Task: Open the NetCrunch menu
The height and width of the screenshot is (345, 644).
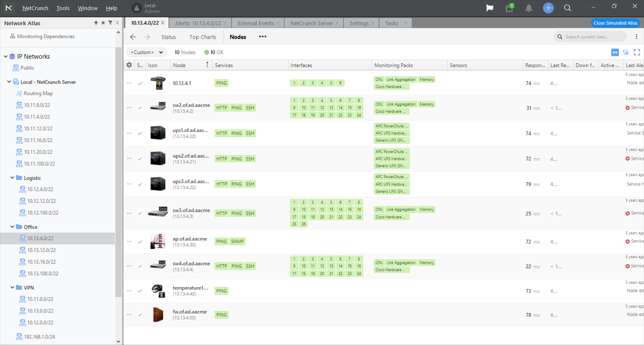Action: click(x=35, y=8)
